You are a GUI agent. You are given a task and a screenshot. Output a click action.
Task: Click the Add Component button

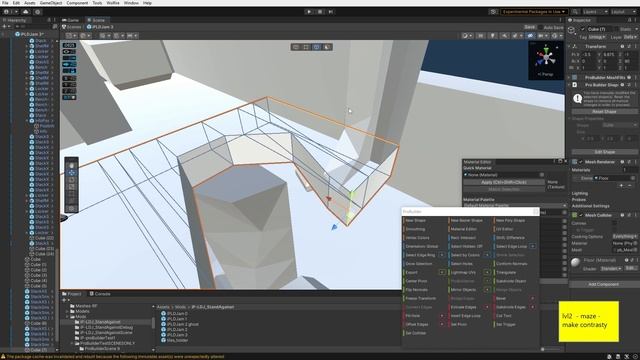coord(604,284)
